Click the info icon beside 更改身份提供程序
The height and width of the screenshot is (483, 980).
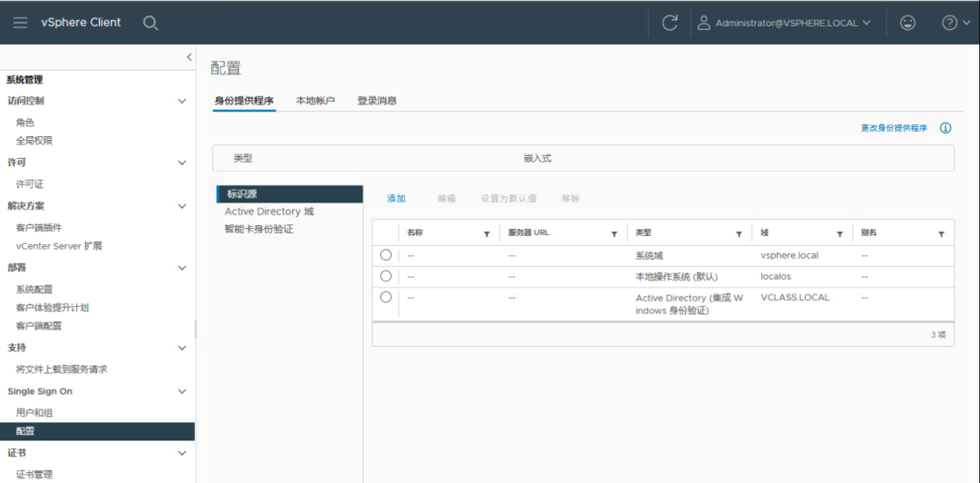(x=945, y=128)
